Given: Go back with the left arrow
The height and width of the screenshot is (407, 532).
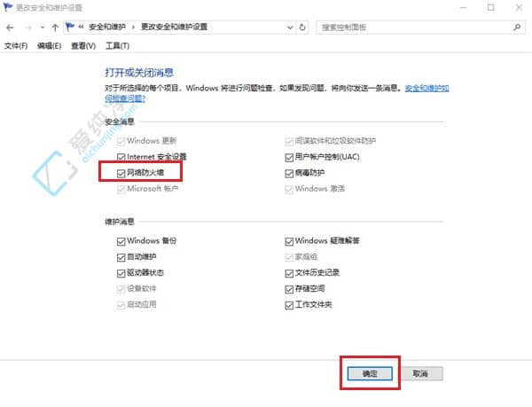Looking at the screenshot, I should 10,27.
